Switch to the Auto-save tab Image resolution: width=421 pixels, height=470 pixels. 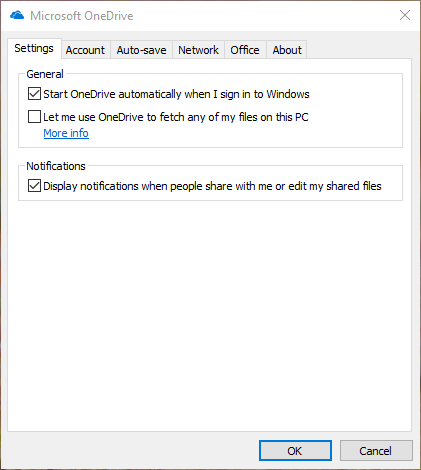coord(141,50)
